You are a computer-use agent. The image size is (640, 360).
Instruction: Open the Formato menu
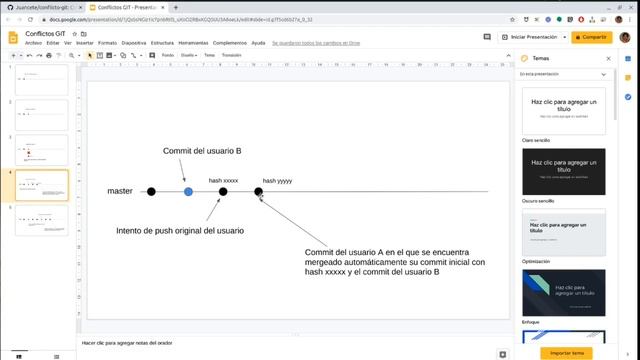[x=107, y=43]
